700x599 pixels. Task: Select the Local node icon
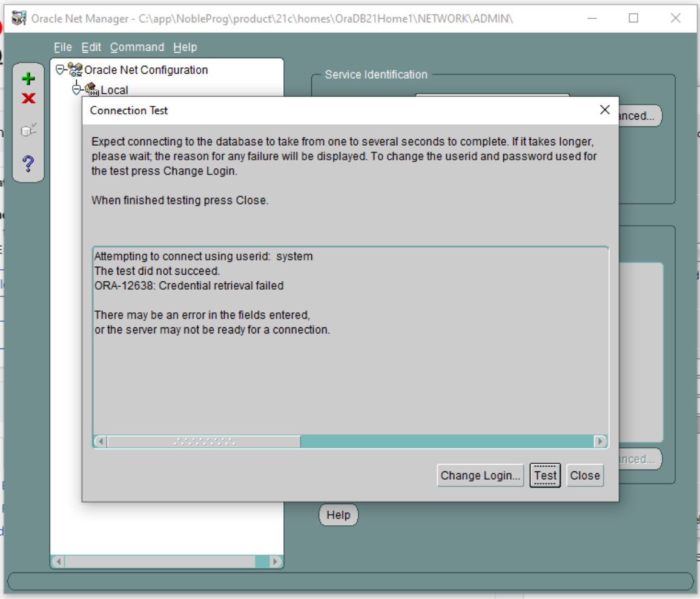(x=91, y=89)
